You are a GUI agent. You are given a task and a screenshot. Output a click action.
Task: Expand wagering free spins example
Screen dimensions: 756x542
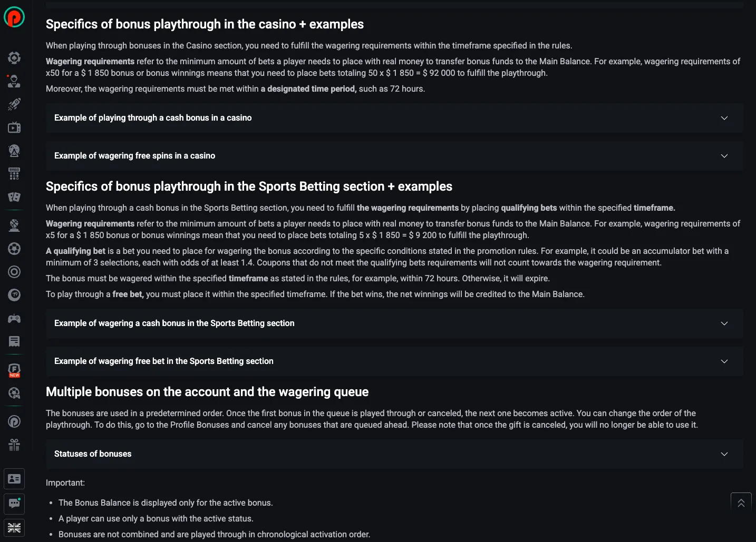click(x=394, y=156)
